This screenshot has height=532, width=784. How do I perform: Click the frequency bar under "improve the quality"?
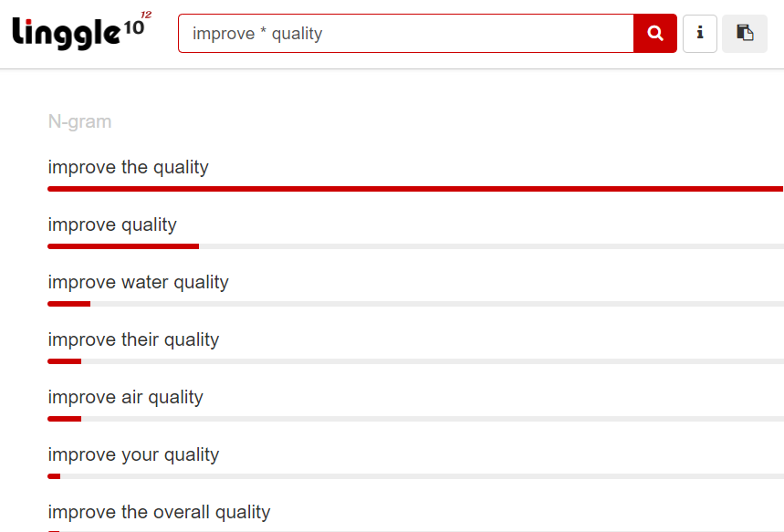[415, 189]
